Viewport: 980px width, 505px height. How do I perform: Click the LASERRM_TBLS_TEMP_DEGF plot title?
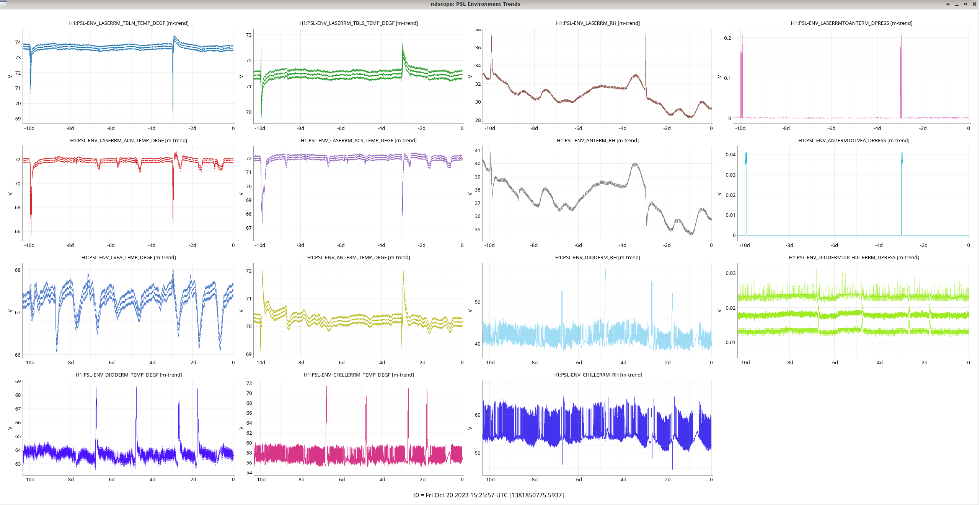pos(358,23)
